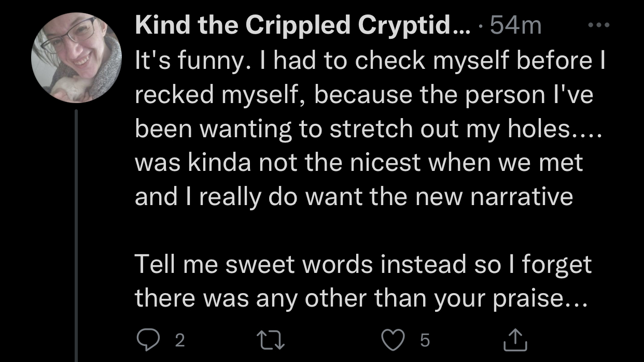
Task: Retweet this post using the arrows icon
Action: point(272,340)
